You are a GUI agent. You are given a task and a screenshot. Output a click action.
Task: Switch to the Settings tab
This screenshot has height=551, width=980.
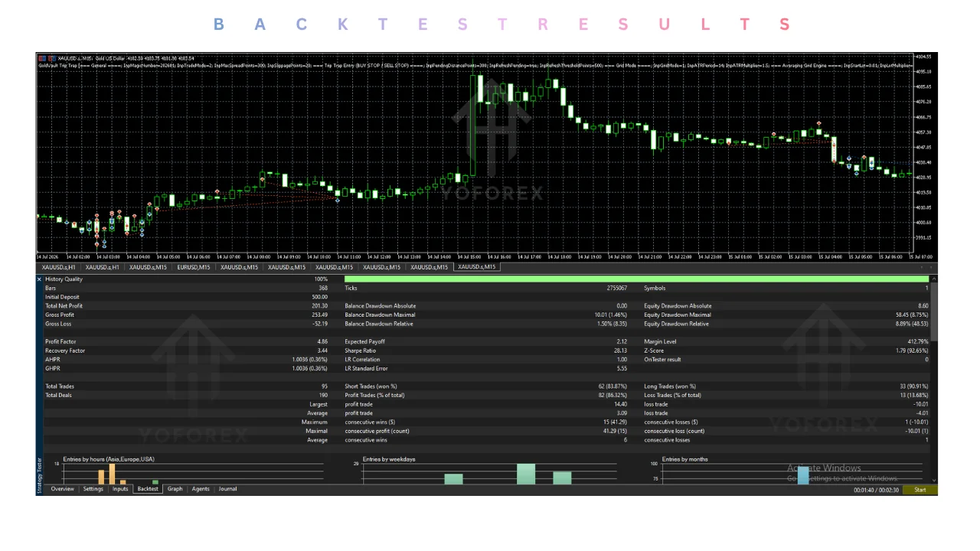[x=93, y=489]
